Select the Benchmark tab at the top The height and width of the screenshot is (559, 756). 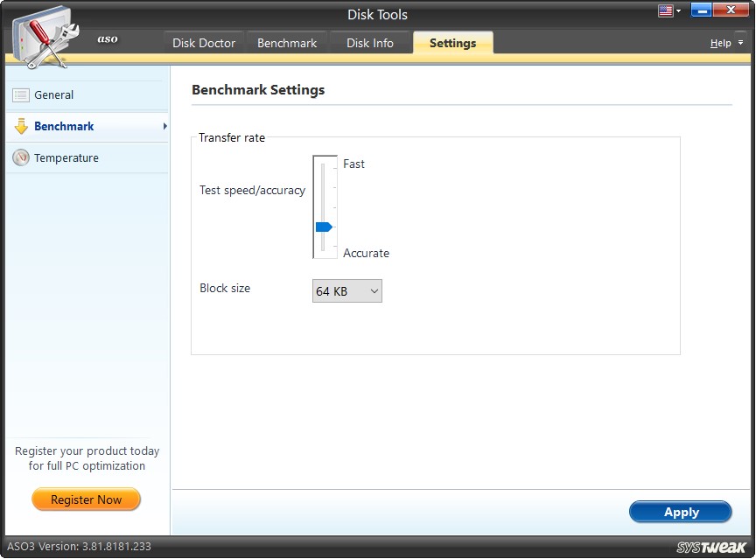(x=287, y=42)
